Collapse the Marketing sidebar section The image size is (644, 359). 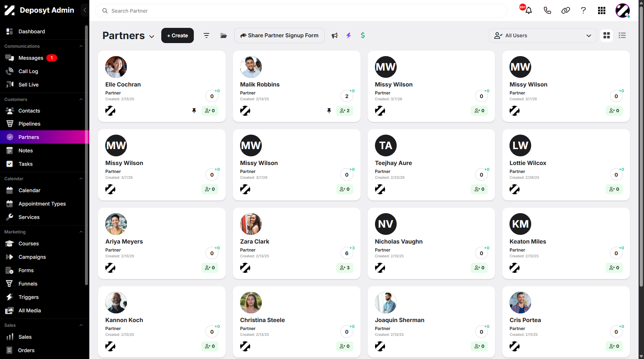coord(81,232)
